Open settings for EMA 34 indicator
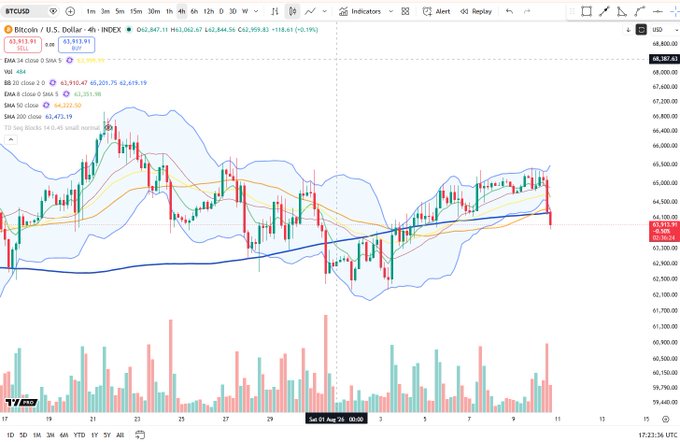The width and height of the screenshot is (680, 442). pos(69,60)
